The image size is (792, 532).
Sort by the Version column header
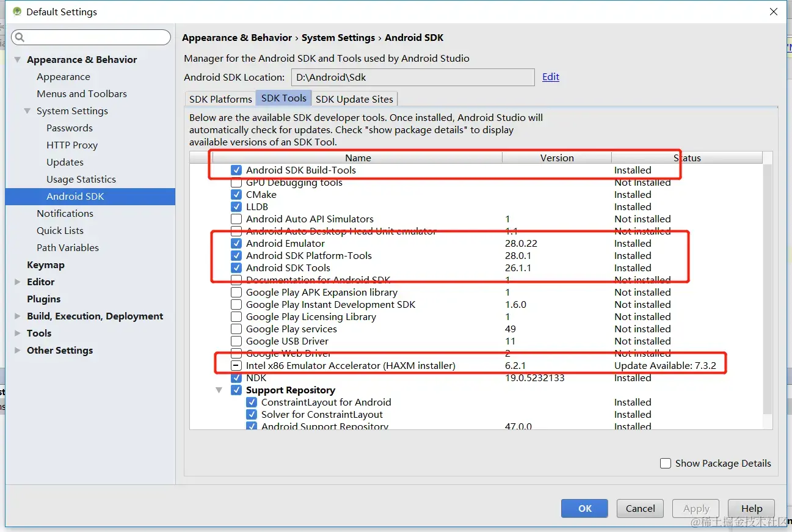557,158
